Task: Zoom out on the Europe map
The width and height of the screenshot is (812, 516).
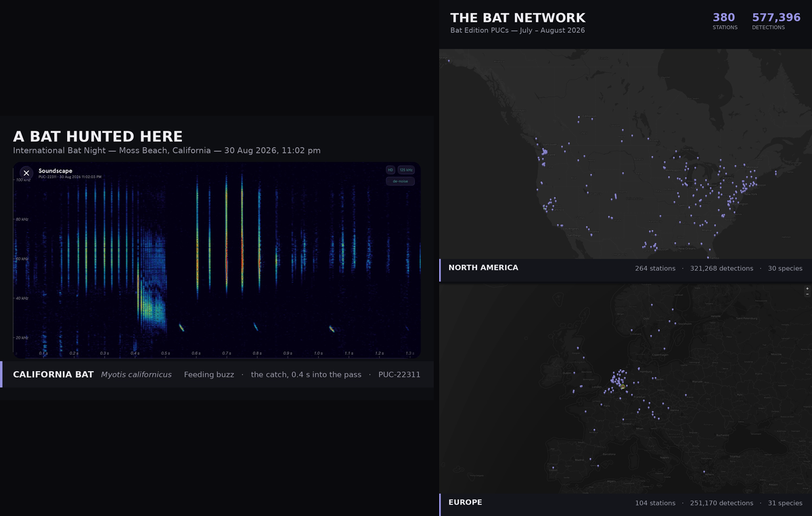Action: 807,294
